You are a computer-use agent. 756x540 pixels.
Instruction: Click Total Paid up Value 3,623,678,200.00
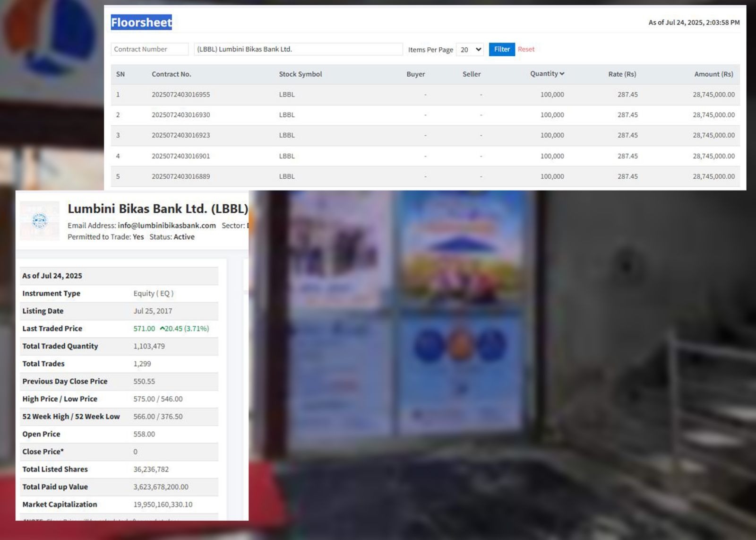161,487
